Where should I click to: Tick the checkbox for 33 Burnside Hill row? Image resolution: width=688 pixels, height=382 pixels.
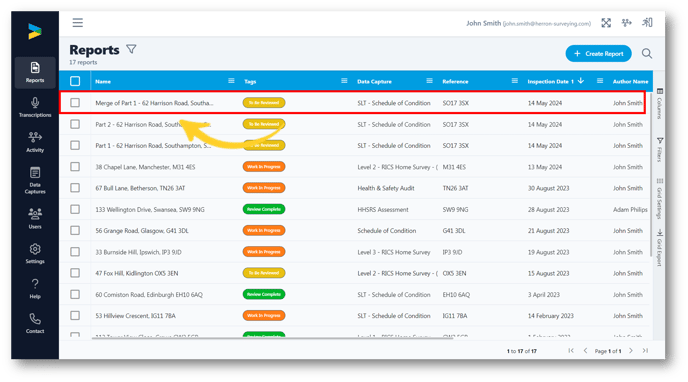pyautogui.click(x=75, y=252)
